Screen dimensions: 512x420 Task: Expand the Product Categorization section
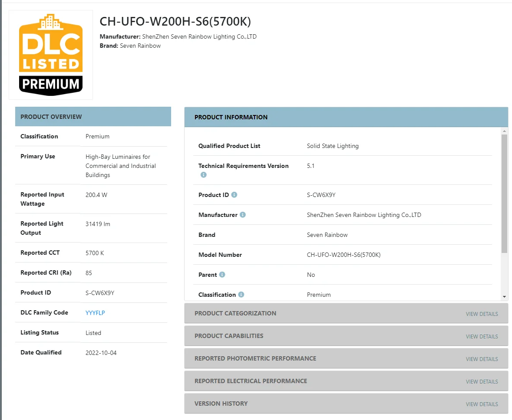click(x=235, y=313)
